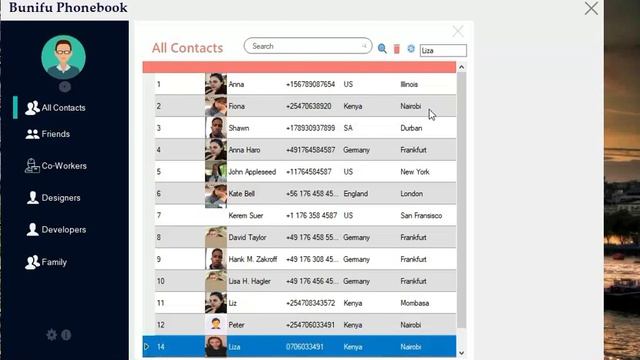640x360 pixels.
Task: Click Peter's avatar picture
Action: [x=216, y=325]
